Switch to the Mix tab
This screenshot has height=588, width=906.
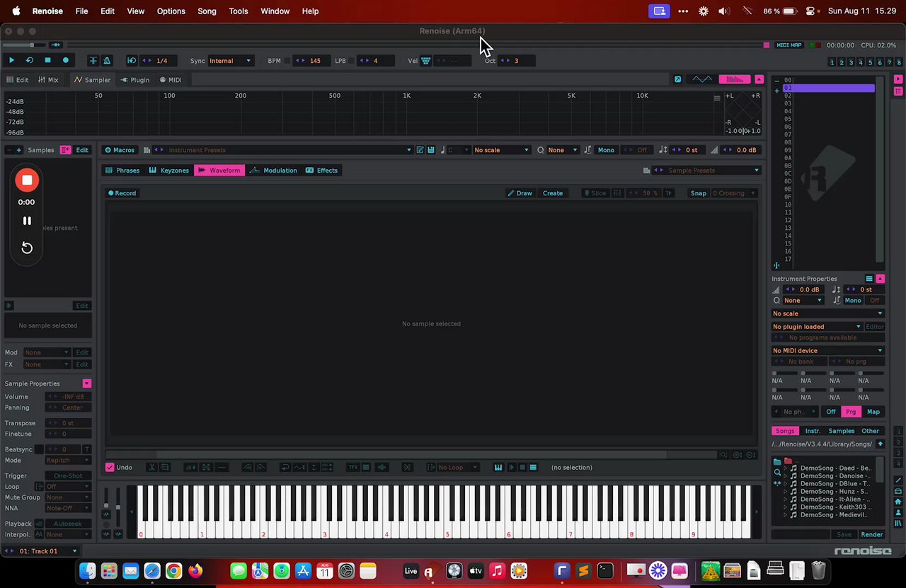coord(48,80)
